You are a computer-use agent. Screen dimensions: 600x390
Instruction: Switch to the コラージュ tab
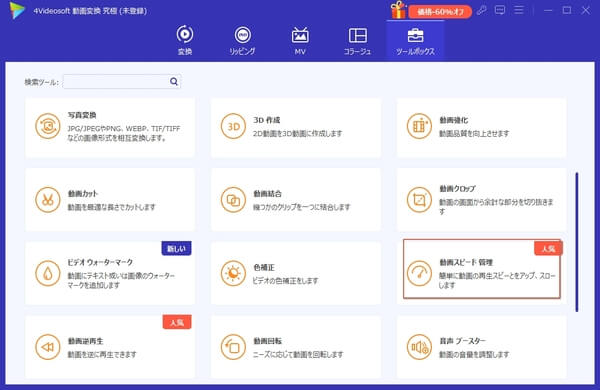click(357, 40)
